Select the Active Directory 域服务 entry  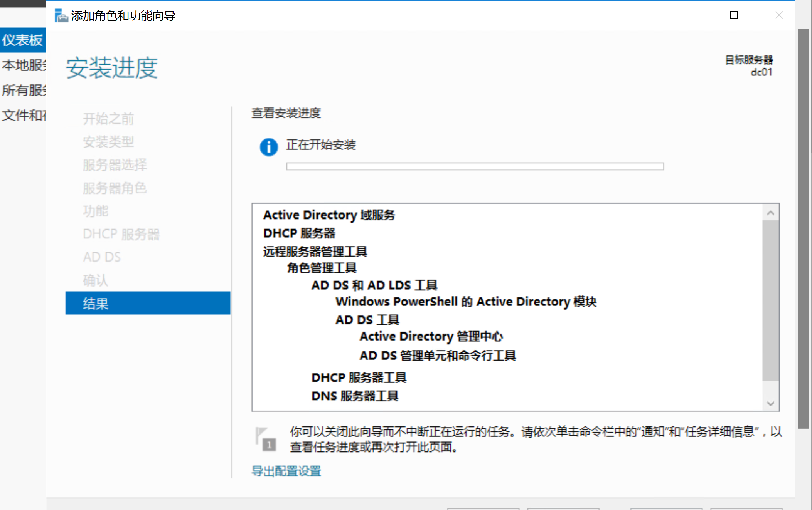click(x=329, y=215)
